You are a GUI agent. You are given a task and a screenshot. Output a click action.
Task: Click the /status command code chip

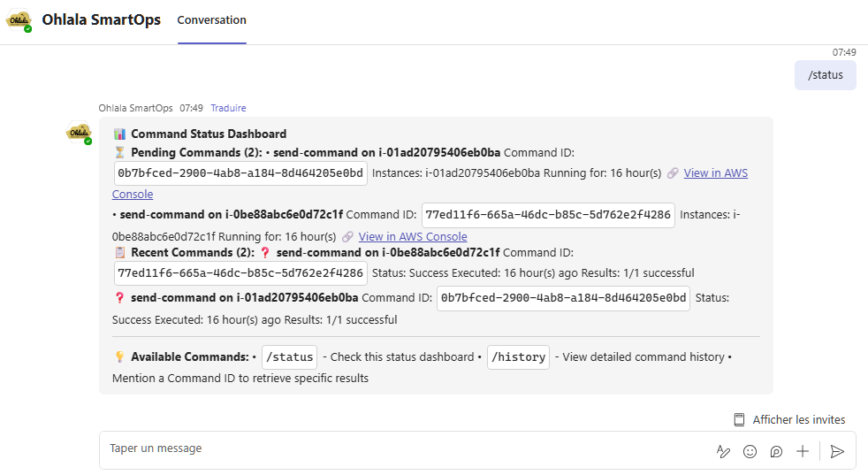click(290, 357)
